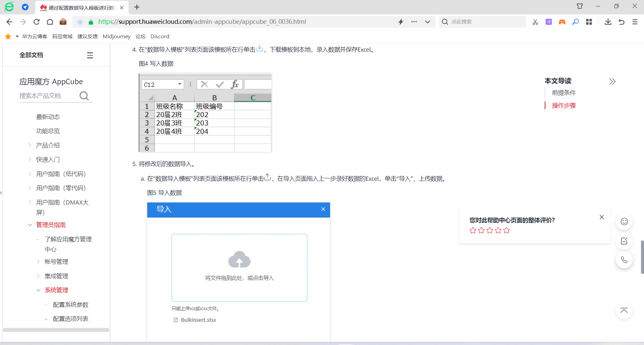Screen dimensions: 644x345
Task: Open the briefcase toolbox icon
Action: point(63,22)
